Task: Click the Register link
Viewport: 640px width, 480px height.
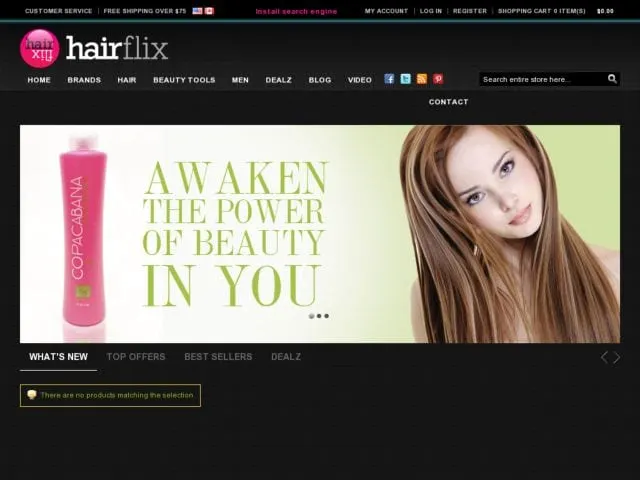Action: [470, 11]
